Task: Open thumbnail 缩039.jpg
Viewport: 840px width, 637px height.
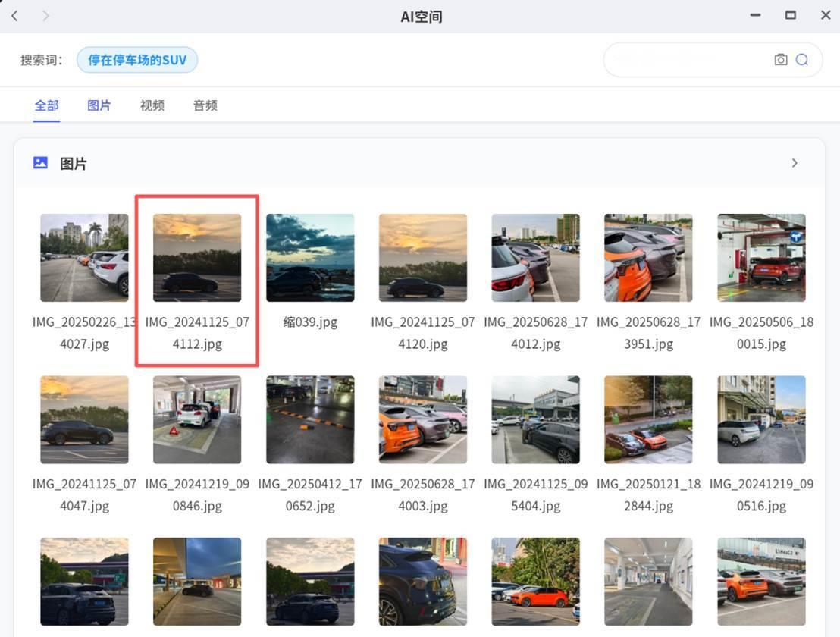Action: (x=310, y=258)
